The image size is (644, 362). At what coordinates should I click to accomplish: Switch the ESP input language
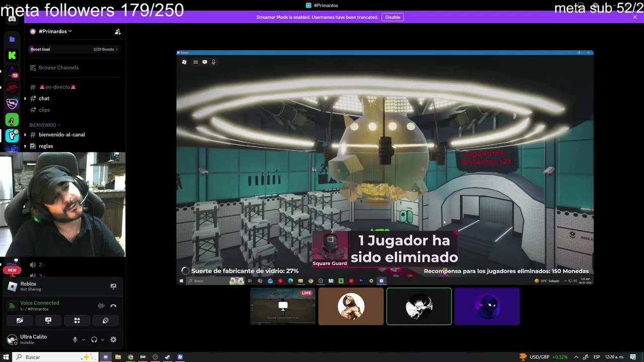tap(597, 357)
